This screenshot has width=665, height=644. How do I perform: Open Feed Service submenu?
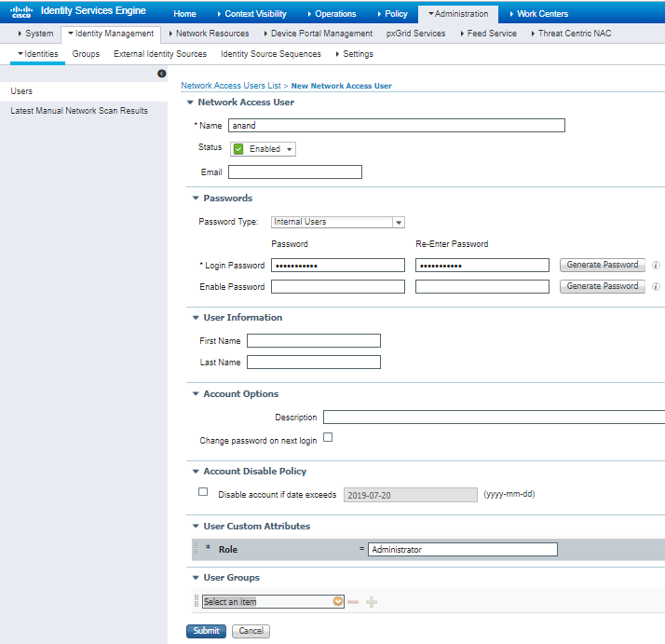[489, 34]
